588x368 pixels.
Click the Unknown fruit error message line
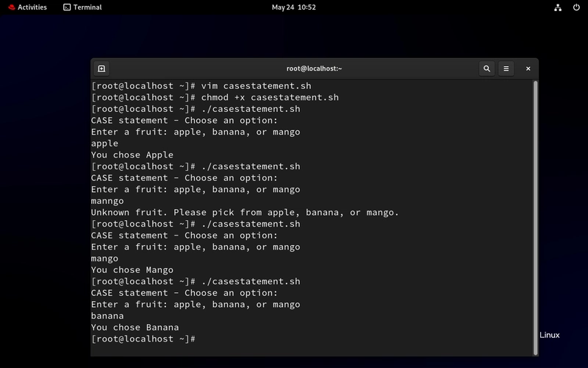(x=245, y=213)
